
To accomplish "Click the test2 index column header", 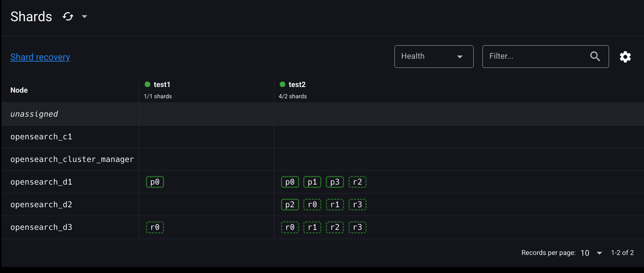I will (x=297, y=85).
